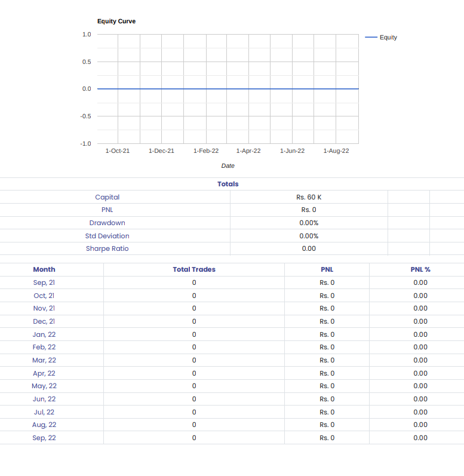464x476 pixels.
Task: Click Total Trades value for Jun, 22
Action: [x=194, y=399]
